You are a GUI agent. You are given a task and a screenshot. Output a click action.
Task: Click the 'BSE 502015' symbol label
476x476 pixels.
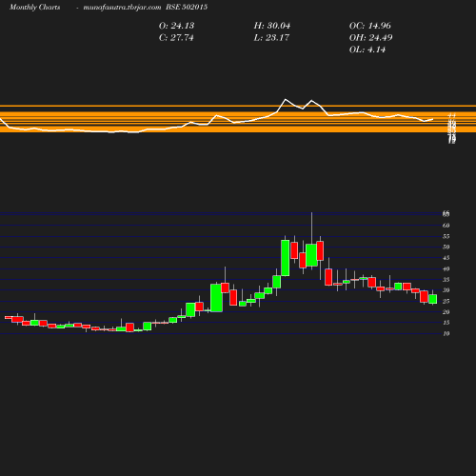(187, 7)
